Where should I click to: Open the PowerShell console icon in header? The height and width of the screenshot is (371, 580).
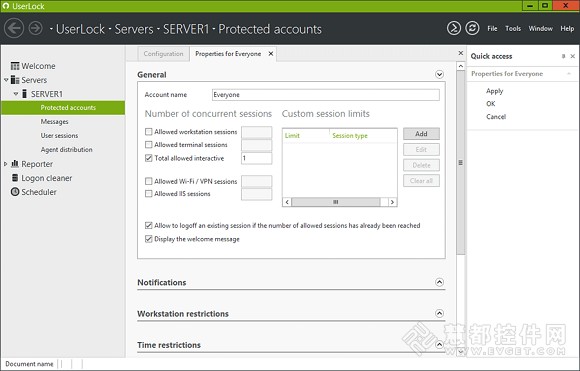pyautogui.click(x=454, y=28)
